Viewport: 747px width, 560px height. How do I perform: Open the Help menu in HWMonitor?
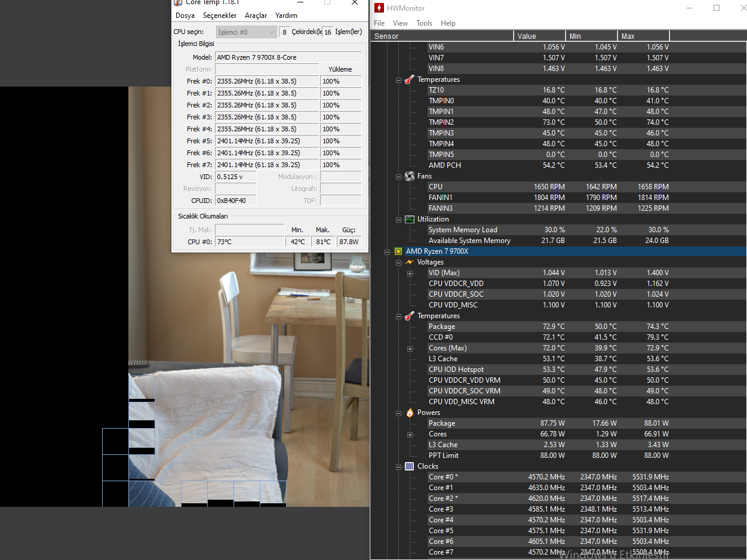448,23
